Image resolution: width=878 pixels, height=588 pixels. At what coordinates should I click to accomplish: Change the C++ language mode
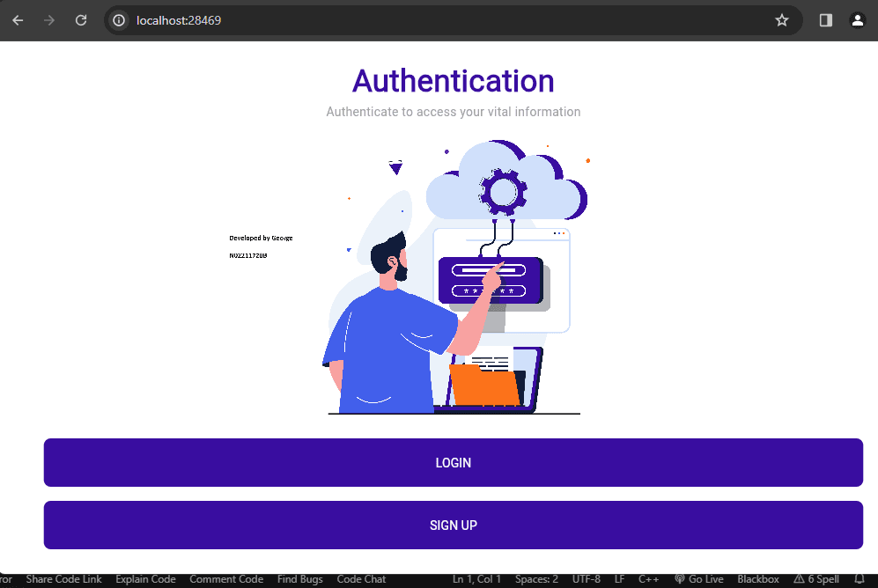648,579
